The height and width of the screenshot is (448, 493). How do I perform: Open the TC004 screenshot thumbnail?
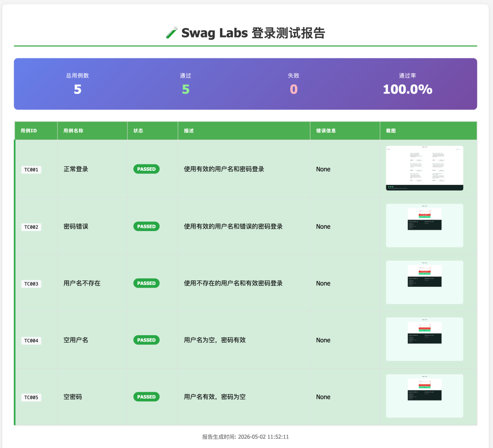[425, 339]
